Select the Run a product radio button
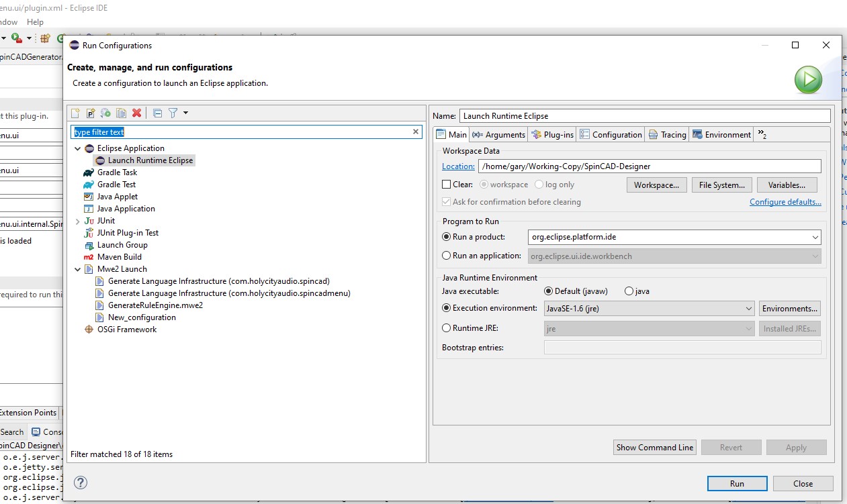 click(x=447, y=237)
